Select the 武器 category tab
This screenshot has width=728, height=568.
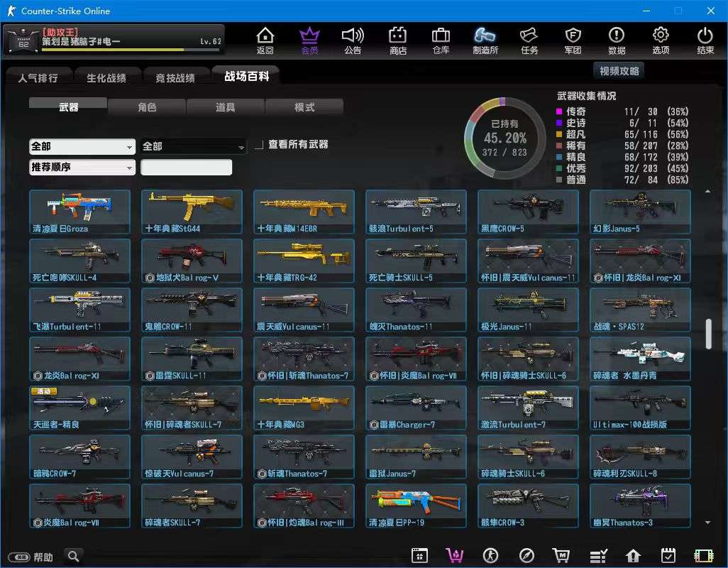pos(68,106)
